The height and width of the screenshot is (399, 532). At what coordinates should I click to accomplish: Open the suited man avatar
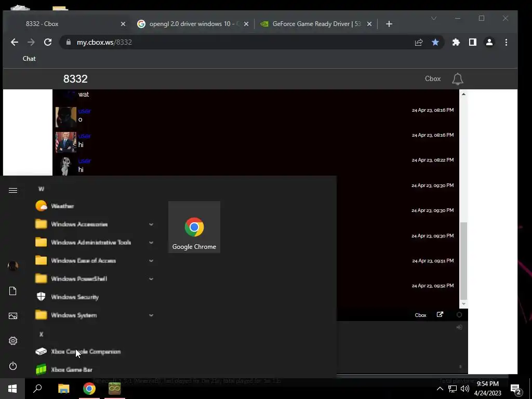click(x=66, y=142)
